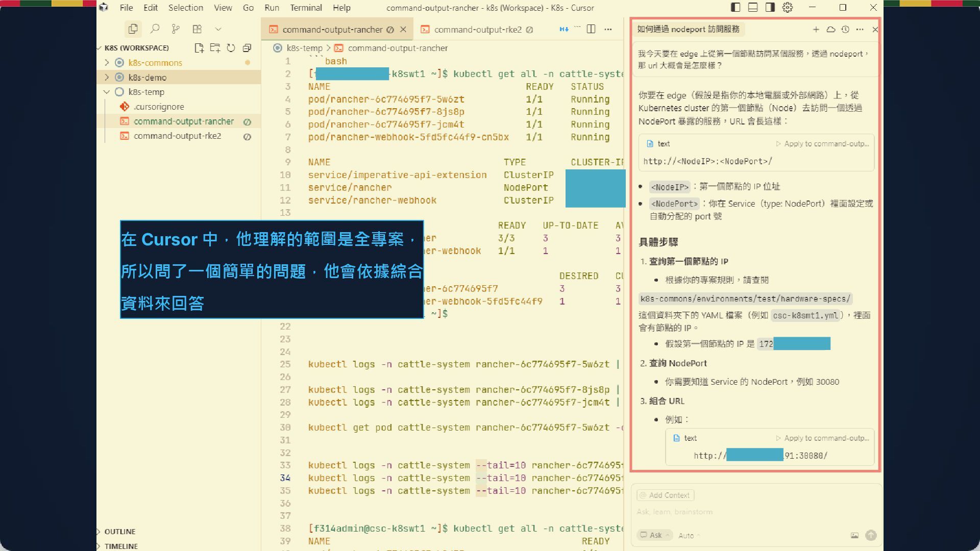Screen dimensions: 980x551
Task: Collapse all folders in explorer
Action: point(247,48)
